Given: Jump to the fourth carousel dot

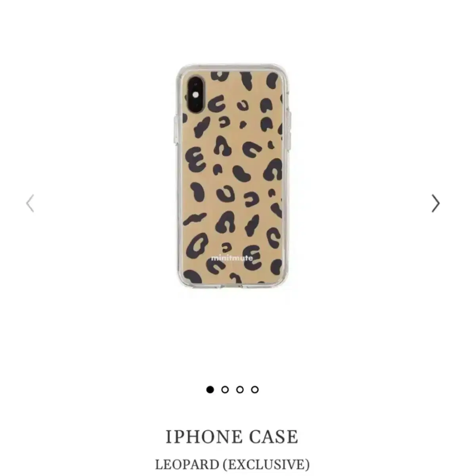Looking at the screenshot, I should pyautogui.click(x=255, y=390).
